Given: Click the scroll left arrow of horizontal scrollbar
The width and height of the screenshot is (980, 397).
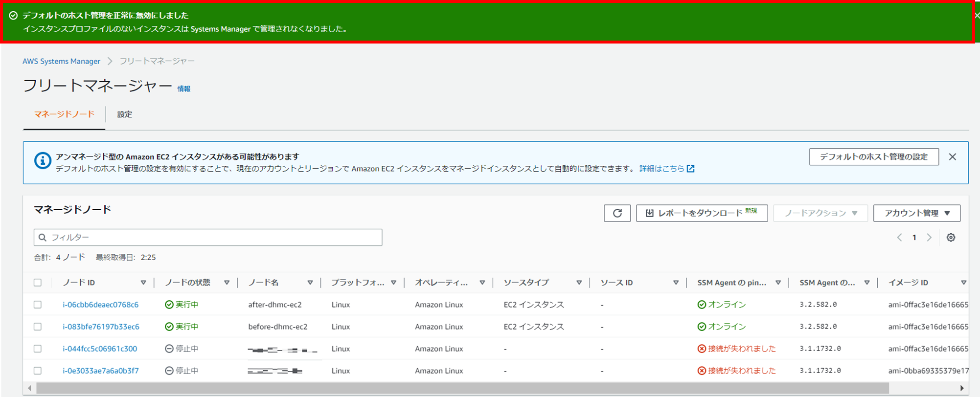Looking at the screenshot, I should [30, 388].
